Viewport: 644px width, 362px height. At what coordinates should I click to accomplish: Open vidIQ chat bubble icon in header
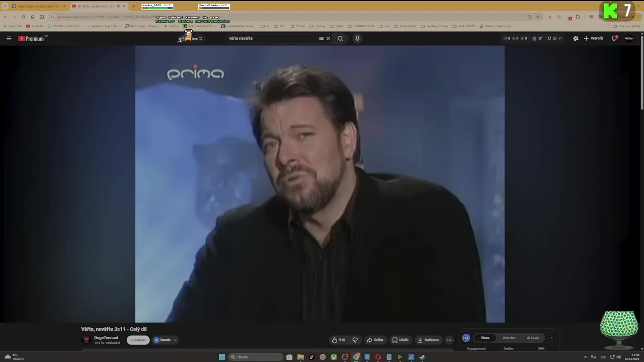(x=554, y=38)
